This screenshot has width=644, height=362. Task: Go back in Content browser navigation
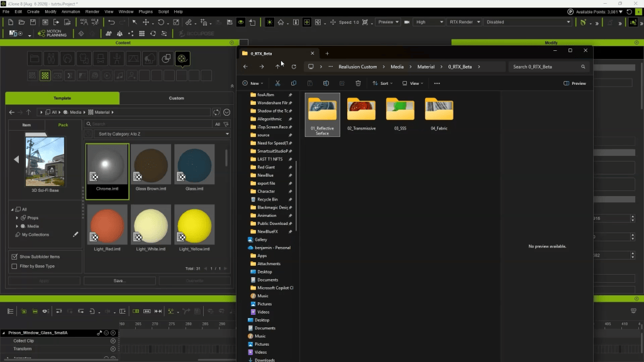tap(11, 112)
